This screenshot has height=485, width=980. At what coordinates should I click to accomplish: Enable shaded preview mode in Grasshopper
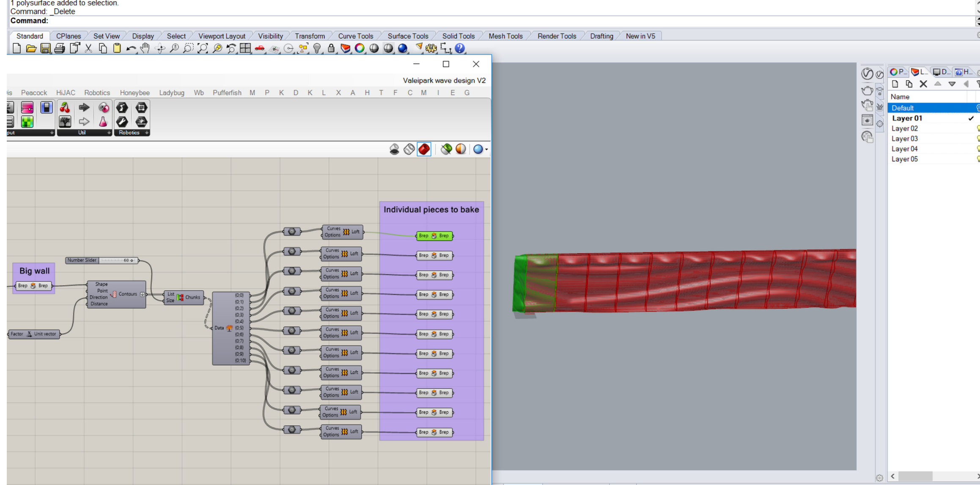[x=424, y=149]
